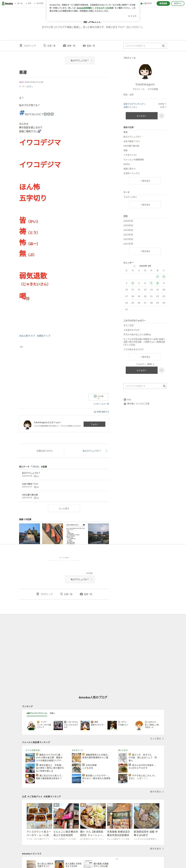The height and width of the screenshot is (868, 186).
Task: Click まりこ日記 in the follower list
Action: point(128,325)
